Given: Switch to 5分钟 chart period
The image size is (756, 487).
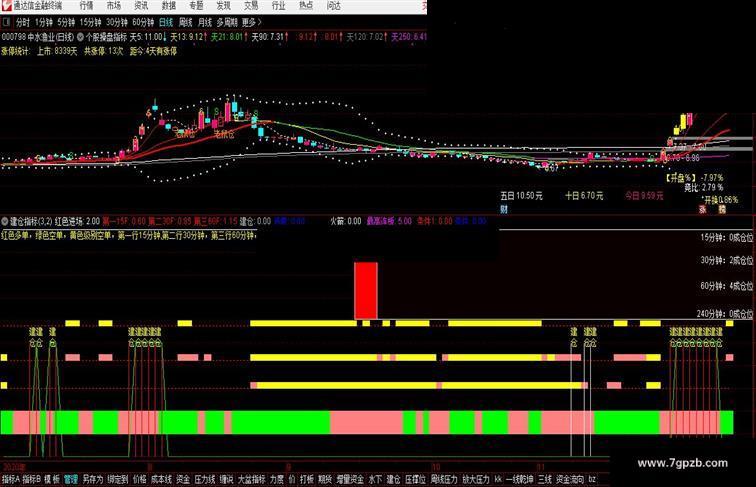Looking at the screenshot, I should point(66,22).
